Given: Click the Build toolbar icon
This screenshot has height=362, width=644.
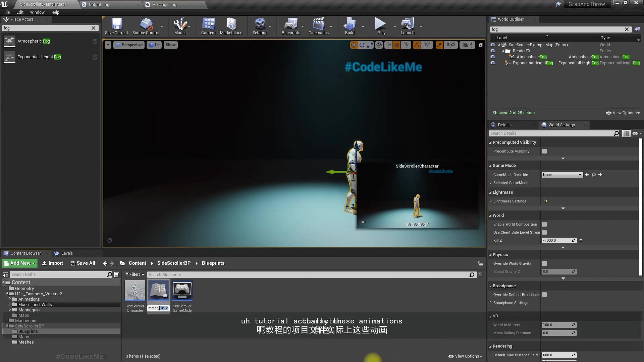Looking at the screenshot, I should tap(350, 26).
